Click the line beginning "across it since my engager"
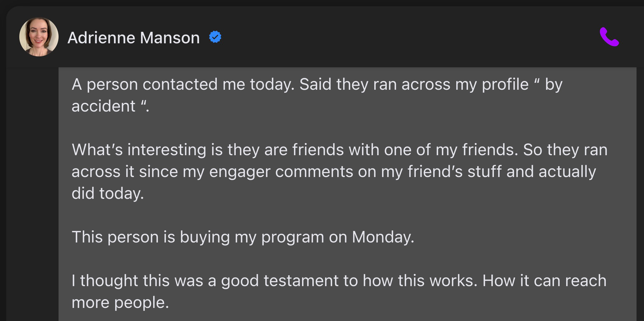644x321 pixels. coord(334,171)
